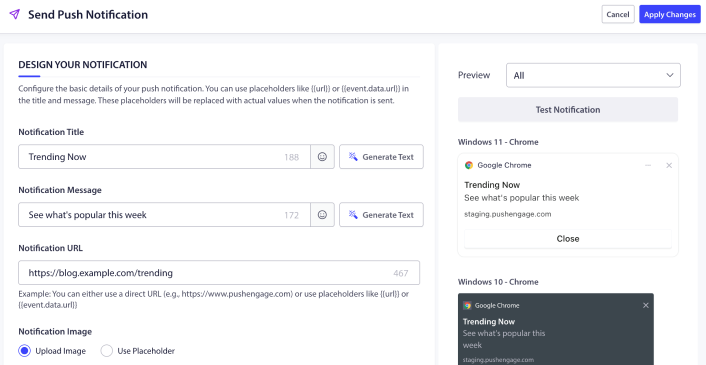Focus the Notification Message input field
706x365 pixels.
coord(164,215)
